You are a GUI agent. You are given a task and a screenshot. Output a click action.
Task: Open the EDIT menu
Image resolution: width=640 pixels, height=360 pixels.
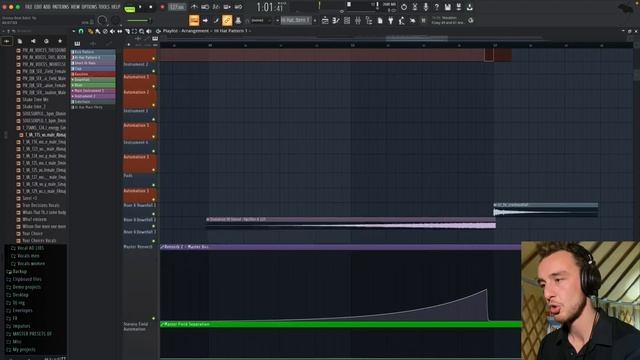tap(38, 7)
